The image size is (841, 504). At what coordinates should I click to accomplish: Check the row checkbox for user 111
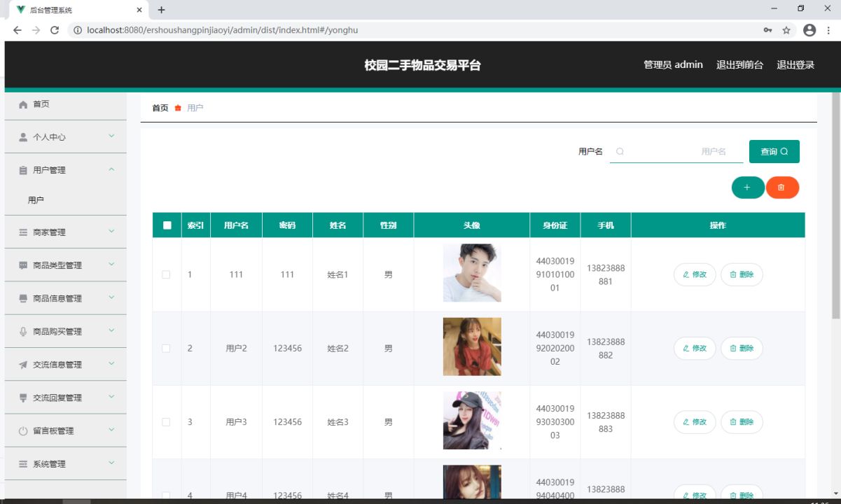(166, 275)
